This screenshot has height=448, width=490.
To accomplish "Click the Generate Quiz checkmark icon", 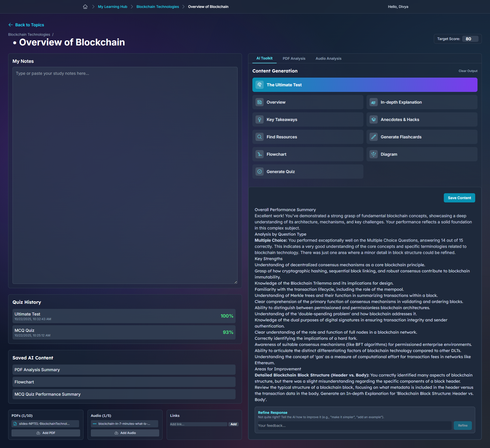I will (x=260, y=172).
